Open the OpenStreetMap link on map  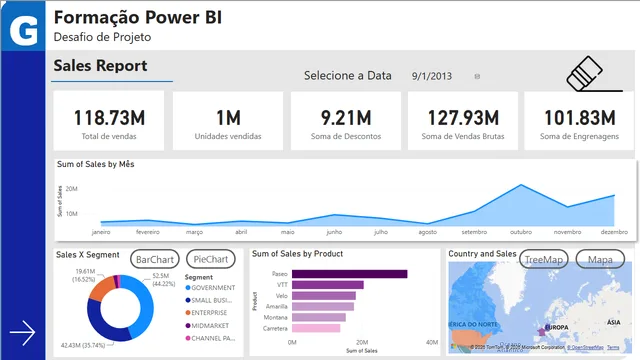click(x=585, y=347)
